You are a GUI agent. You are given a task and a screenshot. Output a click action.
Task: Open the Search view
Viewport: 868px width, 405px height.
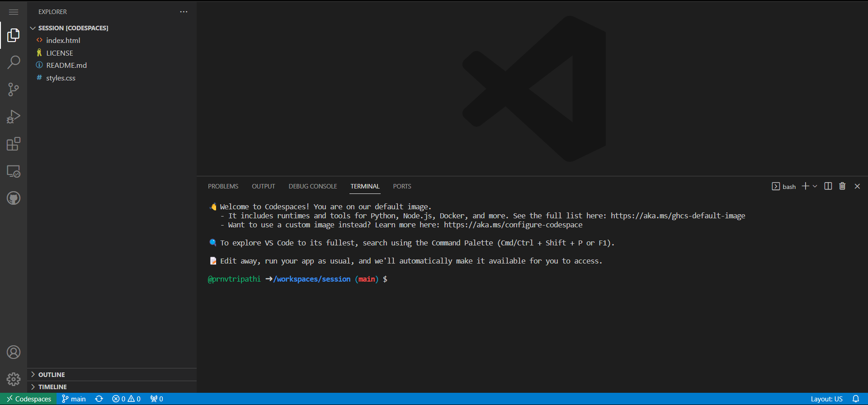(14, 62)
